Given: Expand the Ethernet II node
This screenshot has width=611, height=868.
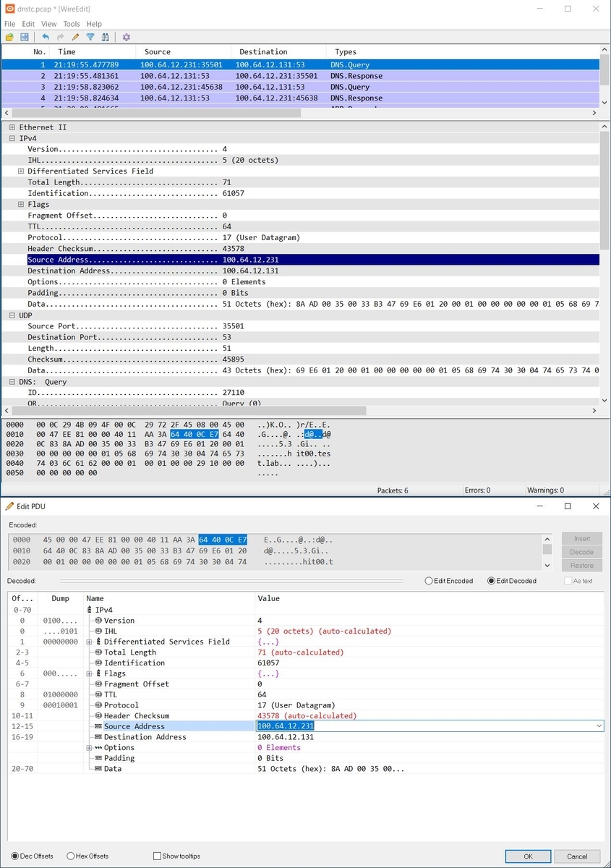Looking at the screenshot, I should point(12,127).
